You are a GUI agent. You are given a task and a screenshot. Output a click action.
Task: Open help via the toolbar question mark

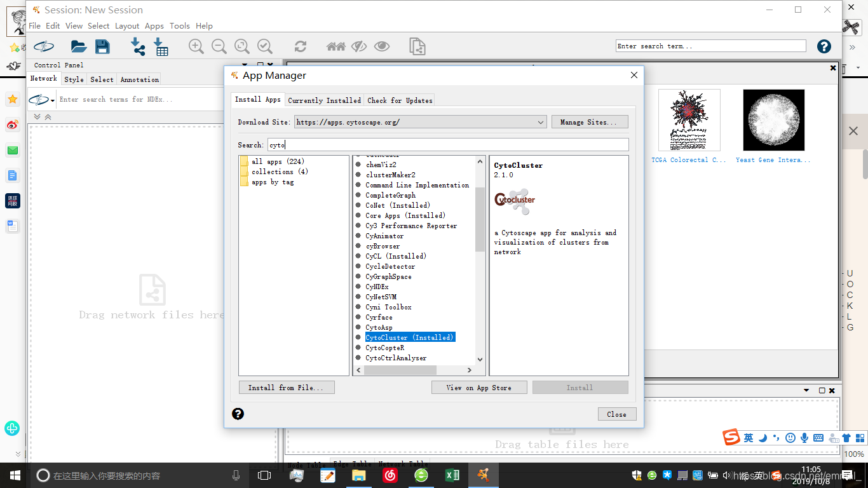(824, 46)
